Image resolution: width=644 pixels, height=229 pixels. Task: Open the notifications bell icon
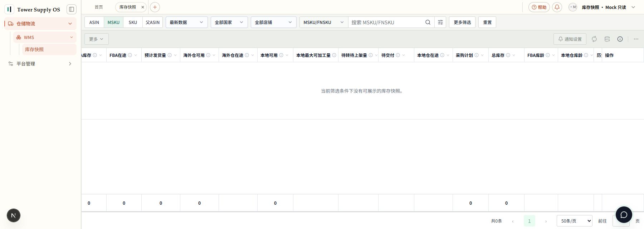coord(557,7)
